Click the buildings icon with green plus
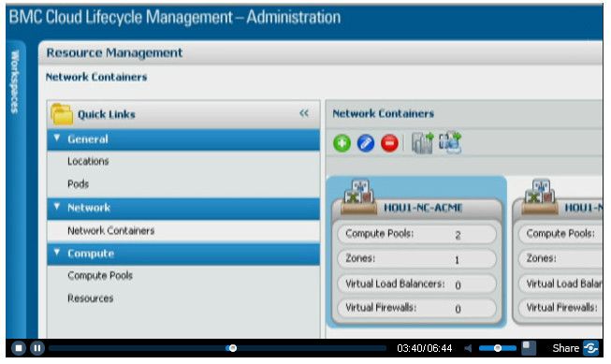 click(422, 142)
